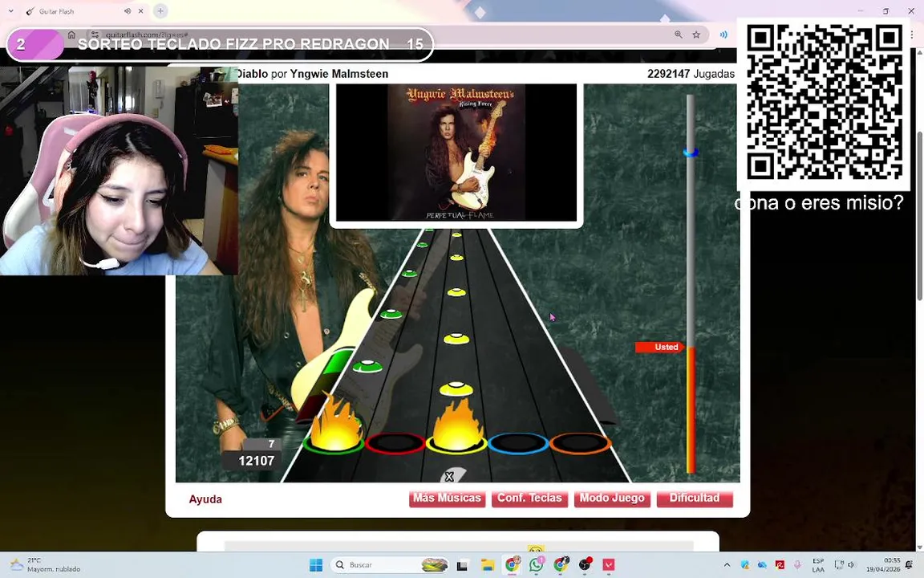Click the vertical performance meter bar

[691, 283]
